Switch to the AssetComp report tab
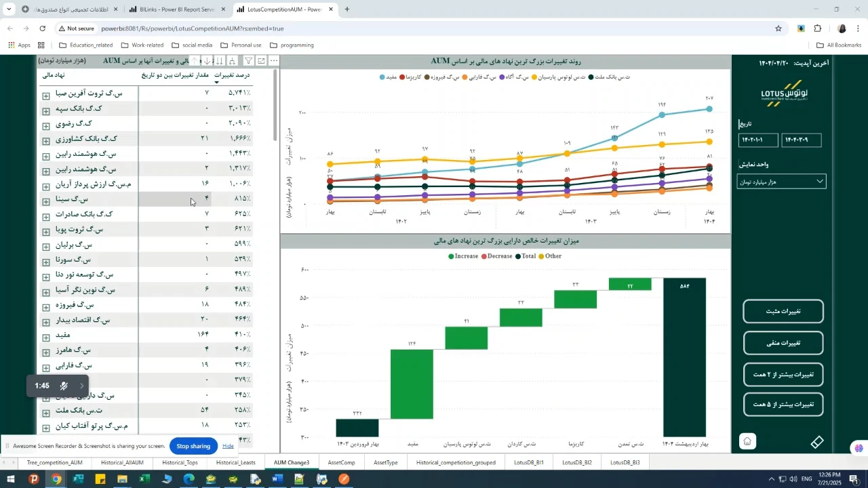Image resolution: width=868 pixels, height=488 pixels. pyautogui.click(x=341, y=463)
